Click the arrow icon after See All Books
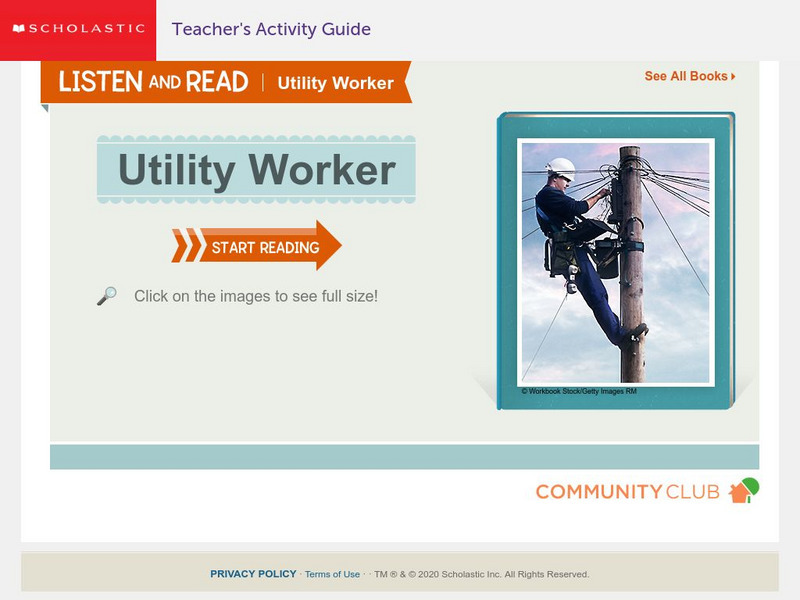The height and width of the screenshot is (600, 800). click(x=733, y=75)
